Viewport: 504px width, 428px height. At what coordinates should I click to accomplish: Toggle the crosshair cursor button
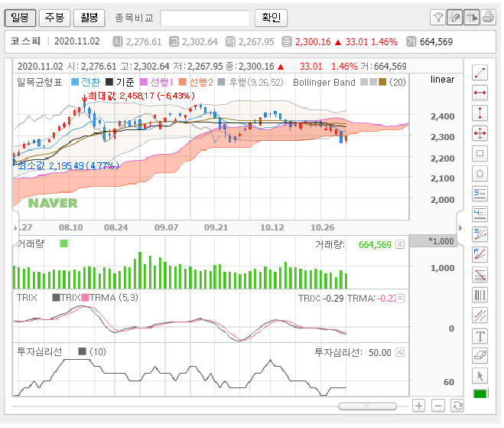471,17
